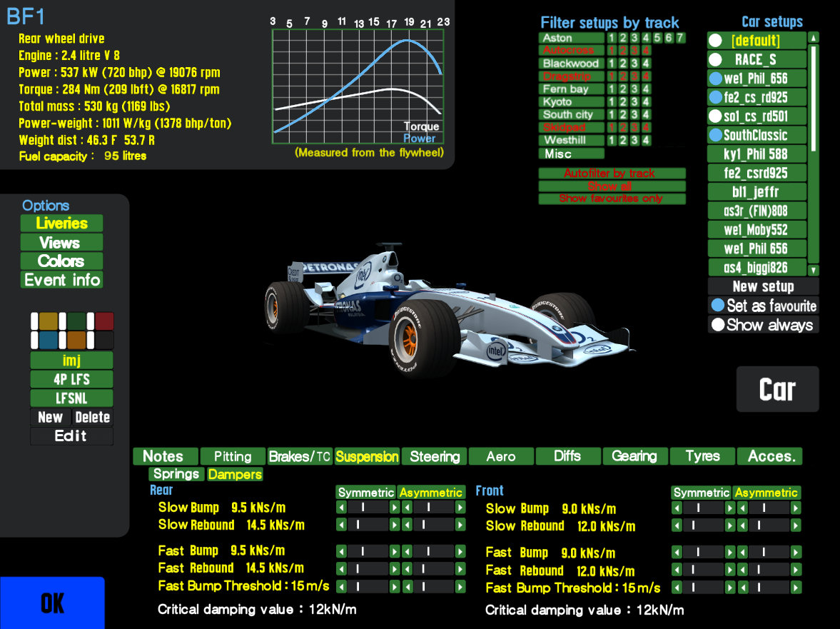Pick the teal blue colour swatch
Viewport: 840px width, 629px height.
point(49,340)
